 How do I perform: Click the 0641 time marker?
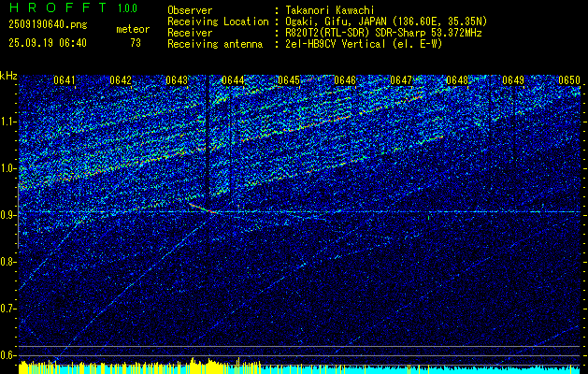pos(65,80)
